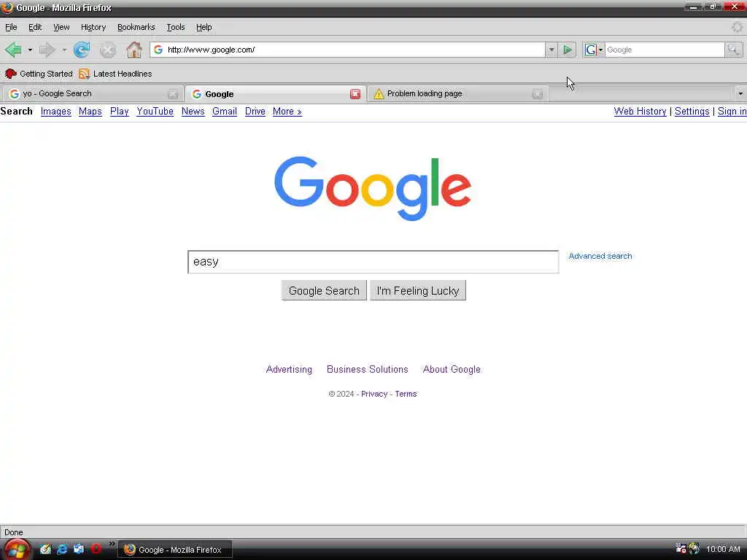Open the More » link in Google bar
Screen dimensions: 747x560
[287, 112]
